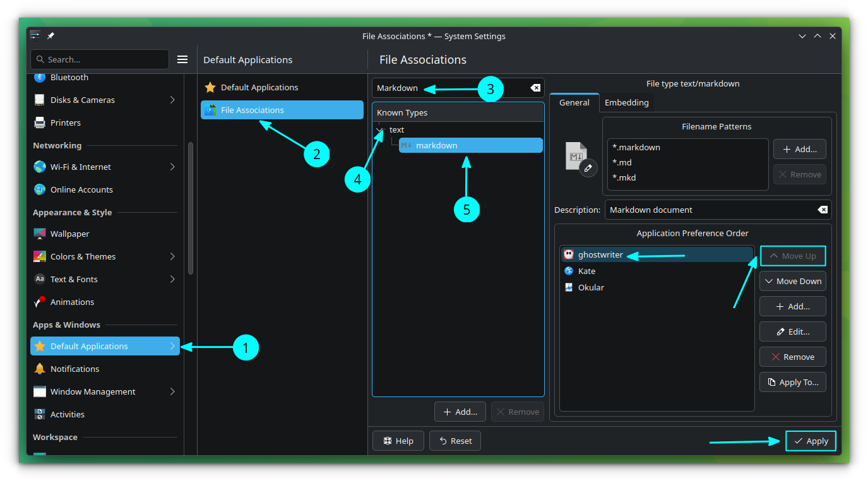This screenshot has height=483, width=868.
Task: Click the Move Up button
Action: 793,256
